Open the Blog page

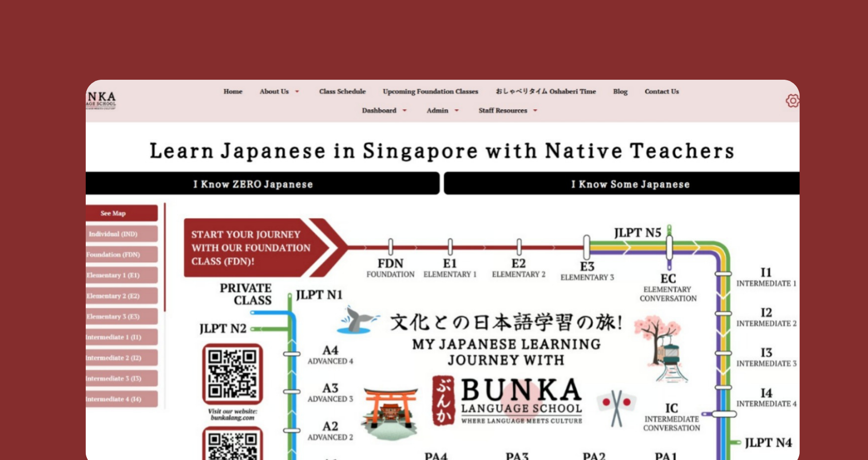coord(620,91)
